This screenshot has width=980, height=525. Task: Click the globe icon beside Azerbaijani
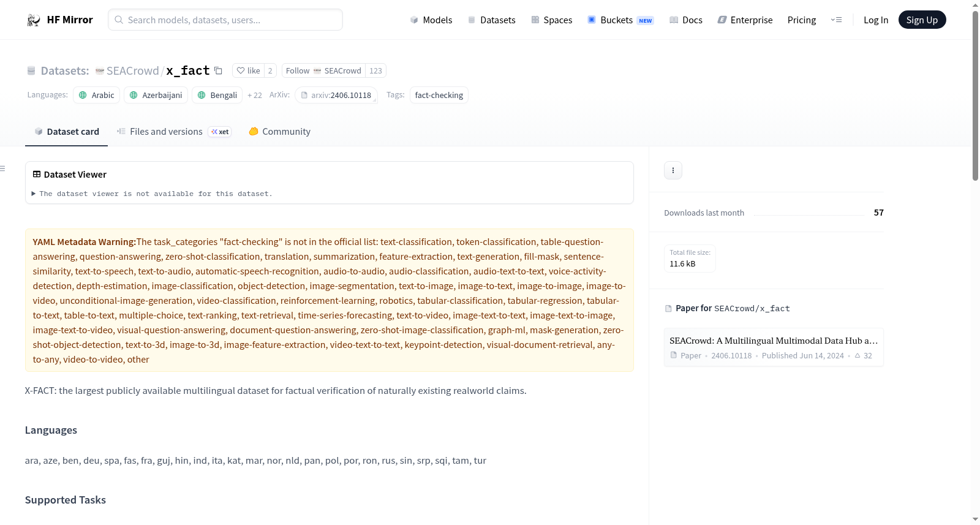134,96
